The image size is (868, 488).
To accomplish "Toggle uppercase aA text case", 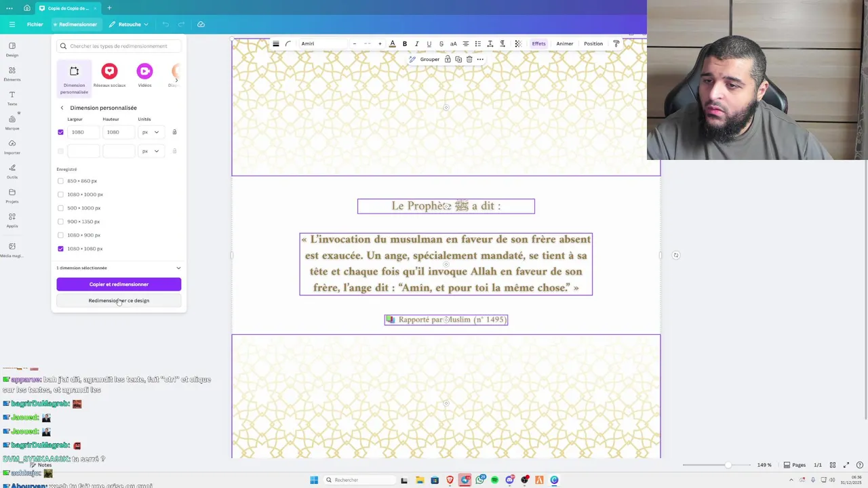I will pos(453,43).
